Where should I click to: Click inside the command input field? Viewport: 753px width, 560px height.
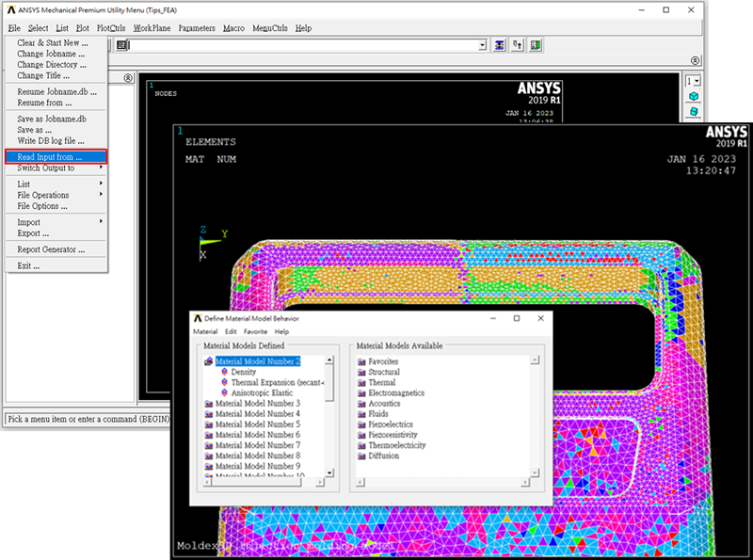(x=282, y=44)
